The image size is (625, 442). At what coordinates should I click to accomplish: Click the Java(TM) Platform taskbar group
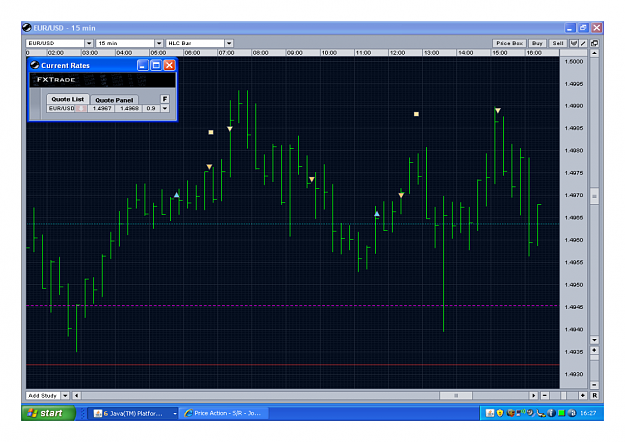134,413
